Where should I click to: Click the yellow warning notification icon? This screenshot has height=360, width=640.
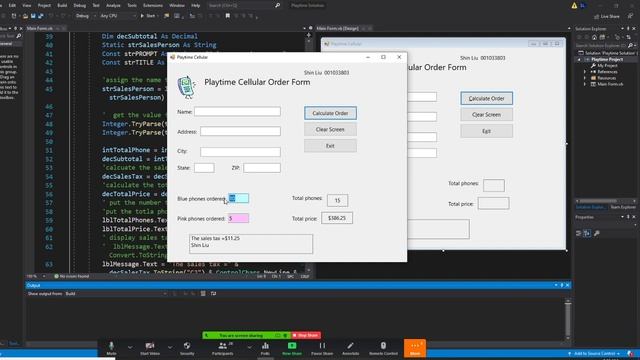click(574, 5)
